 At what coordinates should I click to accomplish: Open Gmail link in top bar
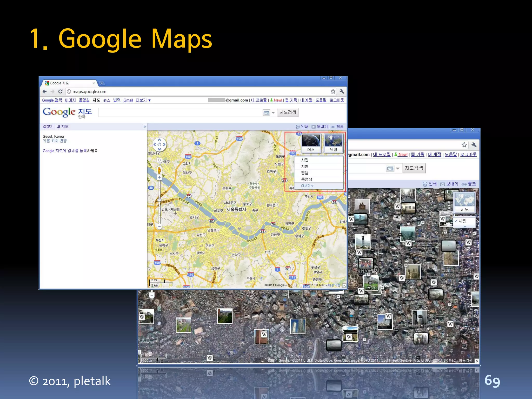click(128, 100)
